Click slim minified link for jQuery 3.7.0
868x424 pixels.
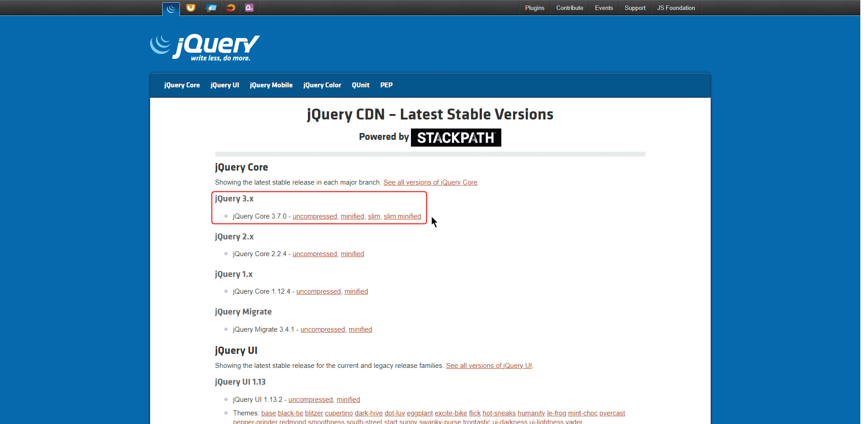pyautogui.click(x=402, y=216)
